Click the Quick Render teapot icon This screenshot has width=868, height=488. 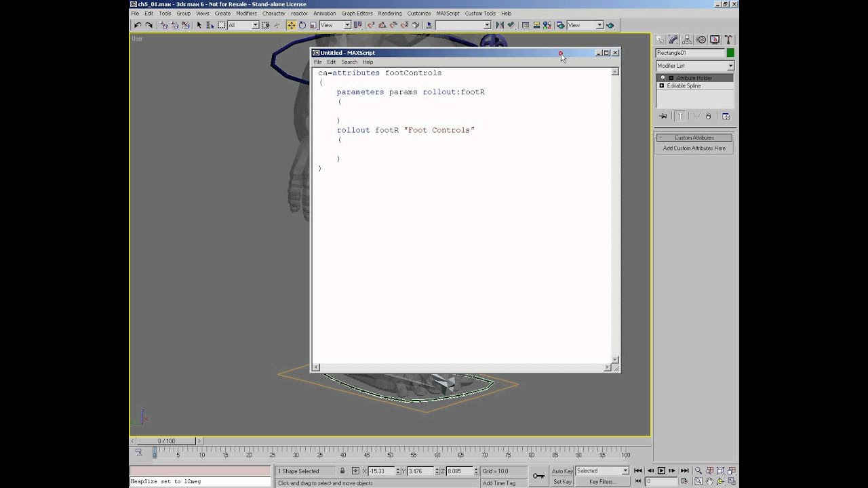[x=610, y=25]
